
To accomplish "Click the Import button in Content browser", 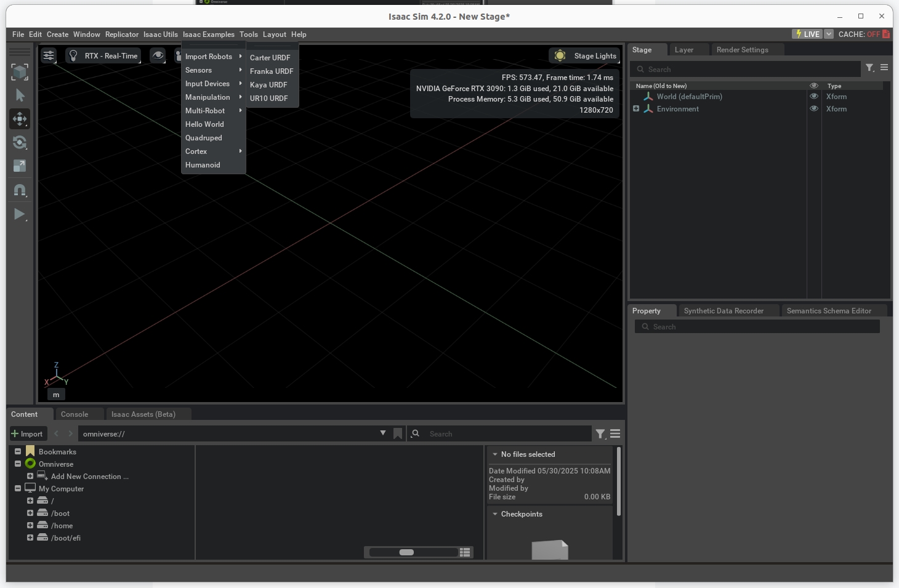I will (x=27, y=434).
